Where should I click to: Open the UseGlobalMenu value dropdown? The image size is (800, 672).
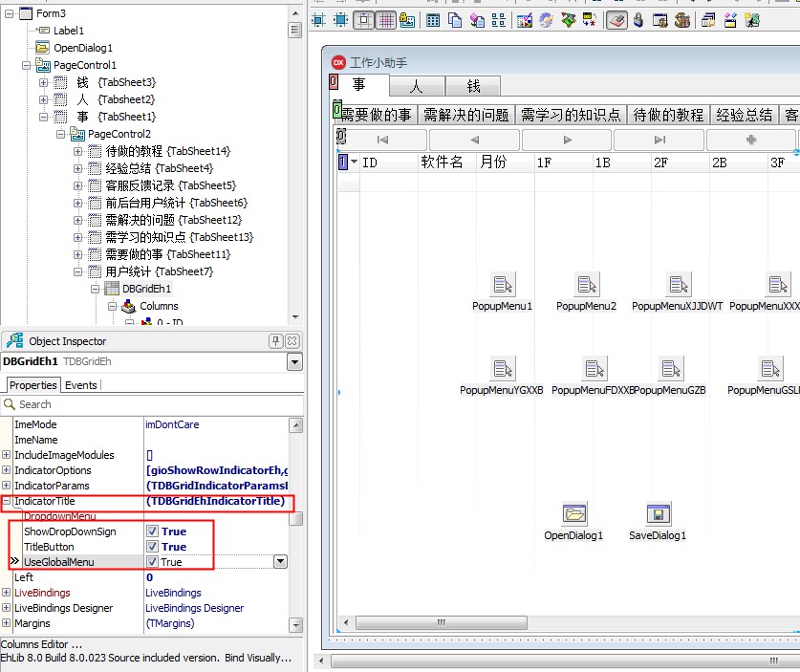[x=280, y=562]
